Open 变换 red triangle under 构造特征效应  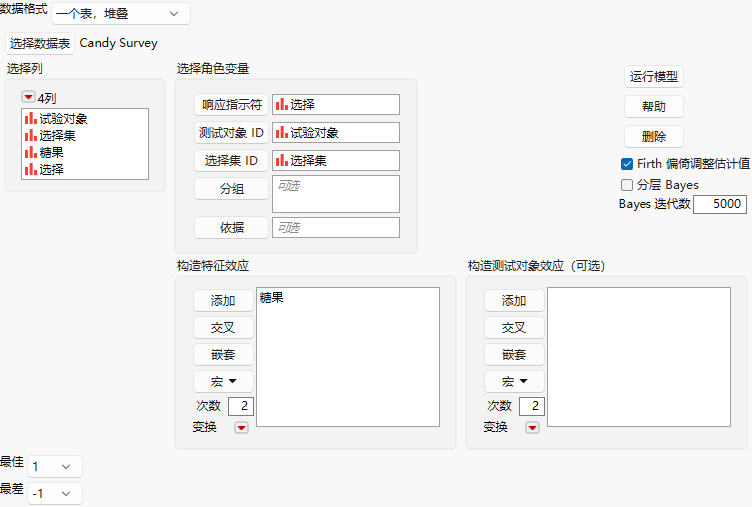tap(241, 427)
